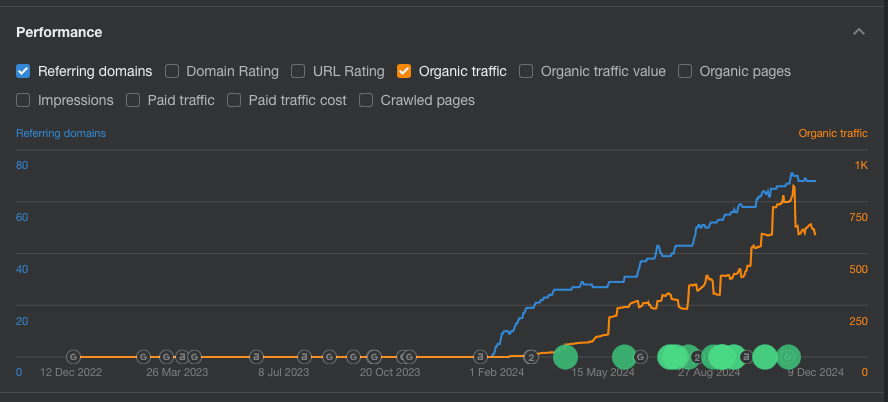
Task: Check the Organic pages option
Action: [685, 71]
